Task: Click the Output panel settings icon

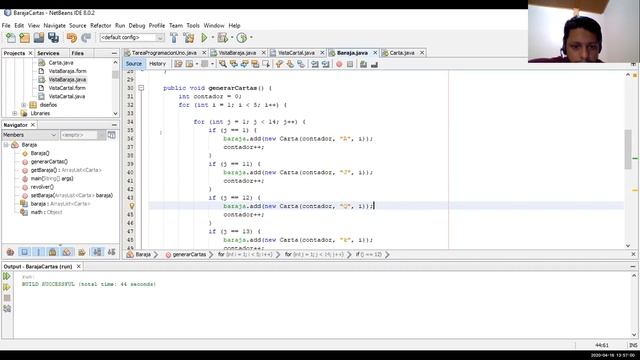Action: coord(7,309)
